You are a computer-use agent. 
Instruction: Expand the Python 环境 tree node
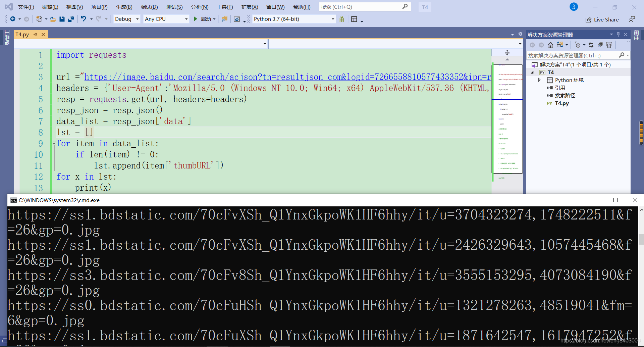tap(539, 80)
